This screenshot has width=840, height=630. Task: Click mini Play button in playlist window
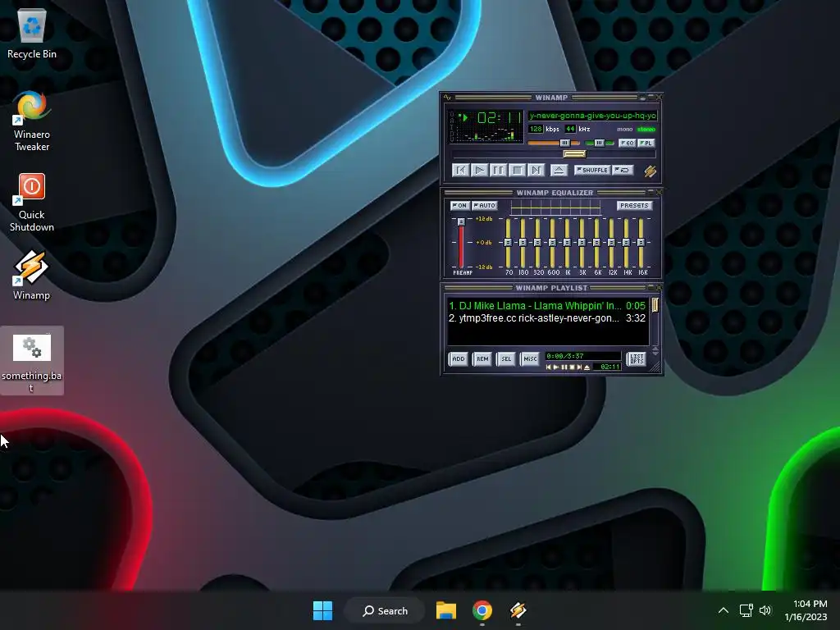[x=556, y=367]
